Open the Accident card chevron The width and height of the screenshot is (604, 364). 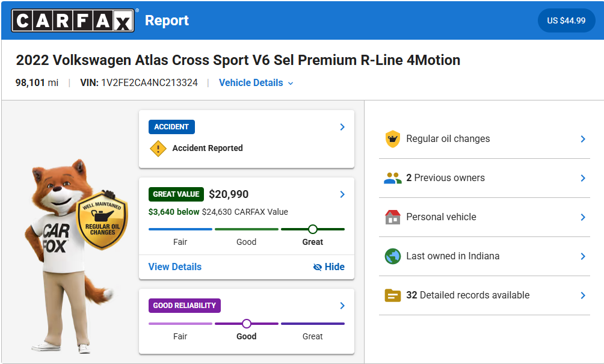coord(342,127)
